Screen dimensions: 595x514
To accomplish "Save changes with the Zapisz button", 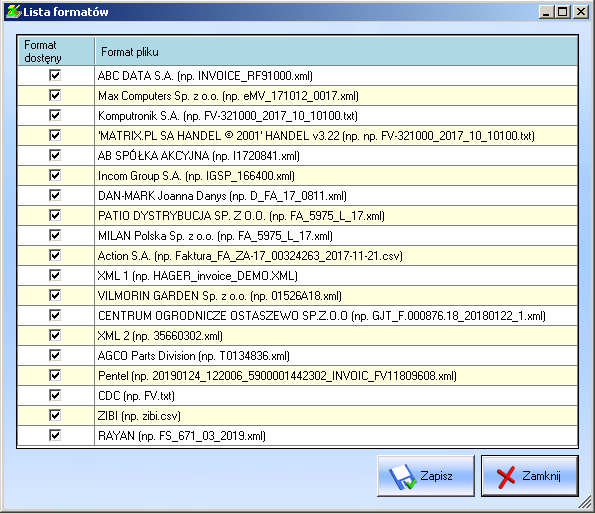I will [x=426, y=476].
